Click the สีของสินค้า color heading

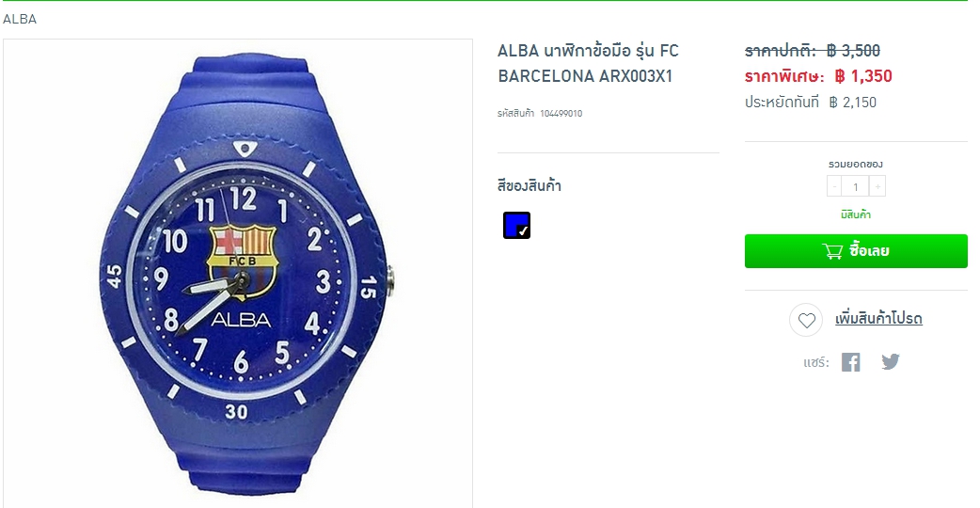pyautogui.click(x=530, y=186)
